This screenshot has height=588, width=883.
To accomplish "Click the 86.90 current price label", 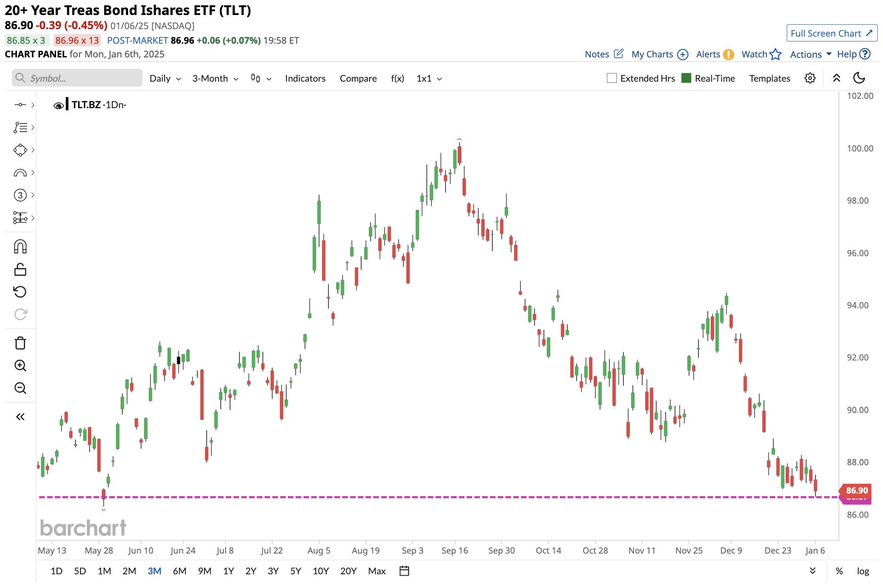I will tap(856, 490).
